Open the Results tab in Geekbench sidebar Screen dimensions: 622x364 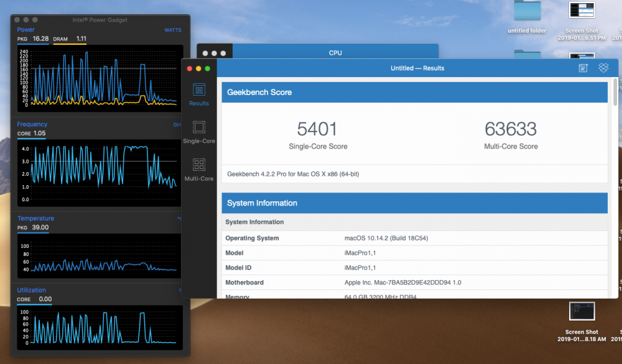(x=199, y=94)
